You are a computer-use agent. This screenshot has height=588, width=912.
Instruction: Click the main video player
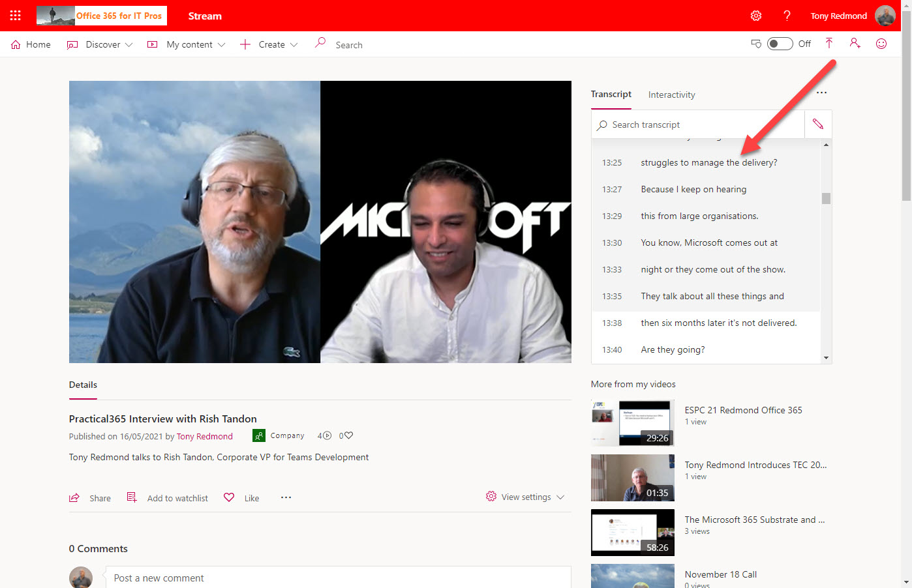(320, 222)
